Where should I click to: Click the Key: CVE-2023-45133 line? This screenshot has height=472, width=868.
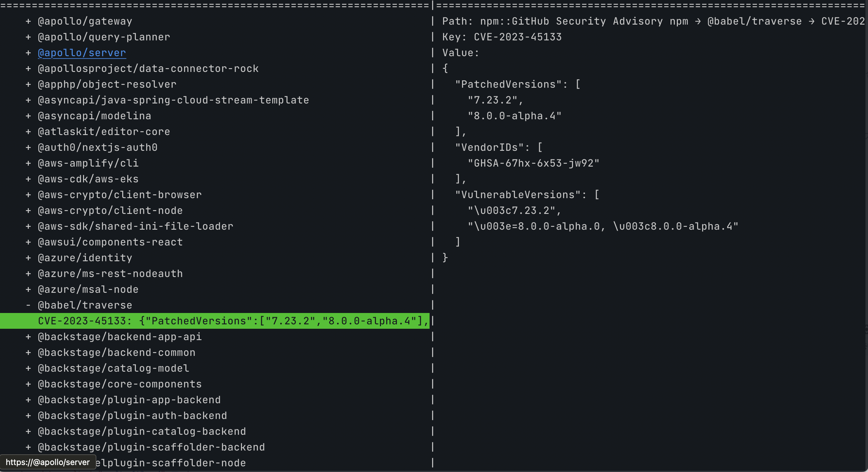click(502, 37)
